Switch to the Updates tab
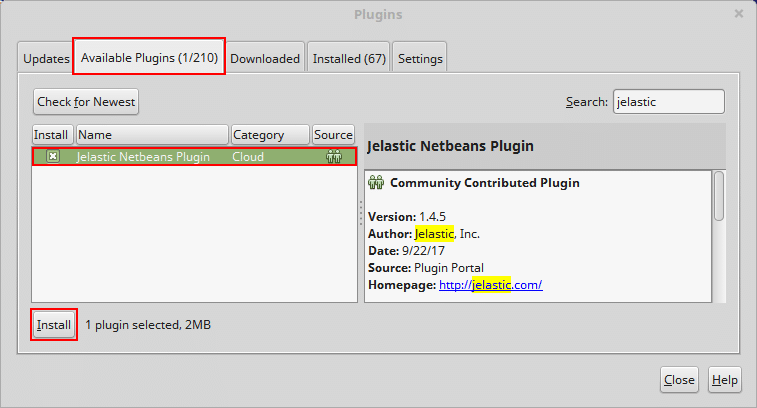Viewport: 757px width, 408px height. (46, 58)
